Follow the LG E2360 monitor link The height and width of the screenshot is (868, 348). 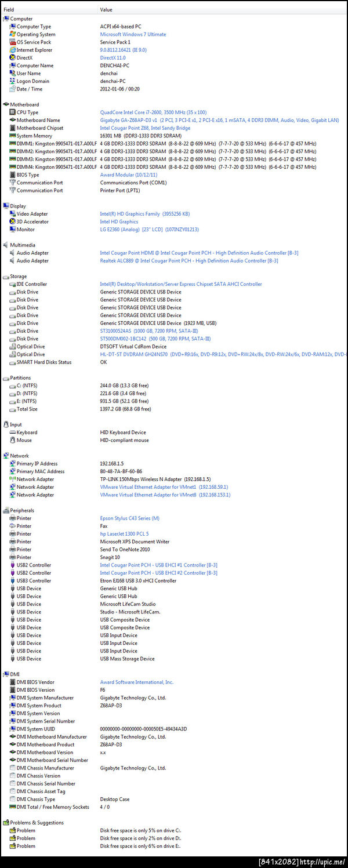coord(149,230)
